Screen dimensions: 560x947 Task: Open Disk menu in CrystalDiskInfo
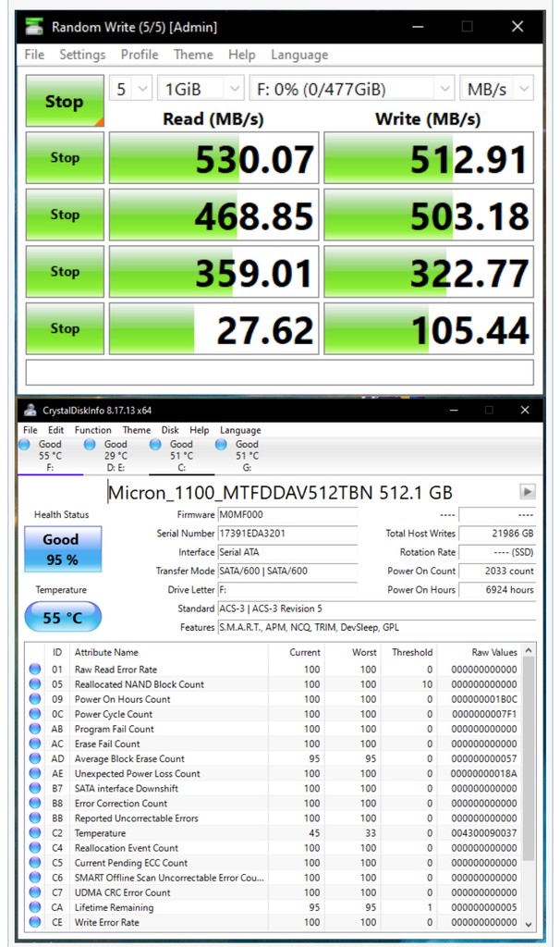click(170, 430)
